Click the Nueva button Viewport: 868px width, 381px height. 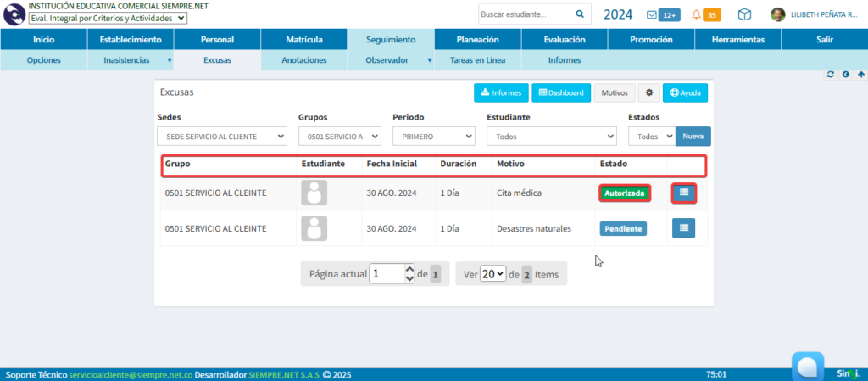pos(693,137)
